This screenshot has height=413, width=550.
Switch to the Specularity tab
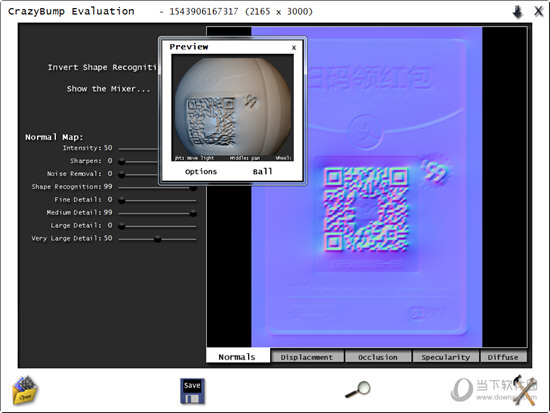point(445,357)
